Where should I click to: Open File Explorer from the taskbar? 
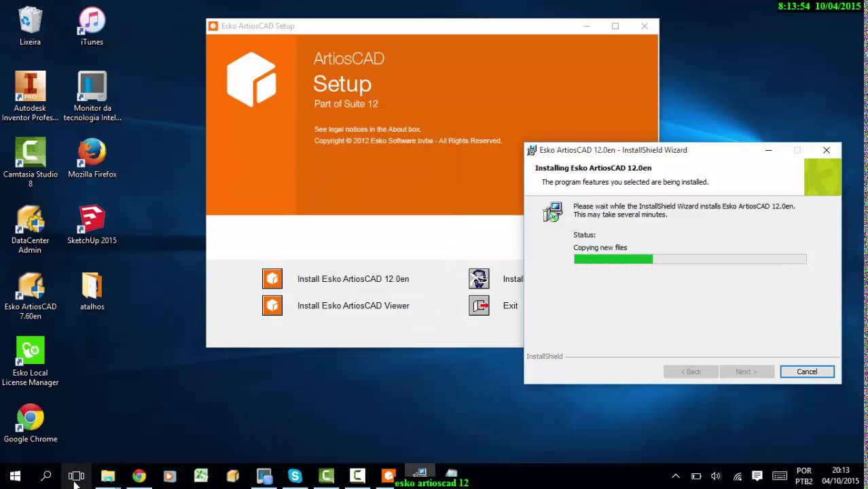tap(108, 476)
